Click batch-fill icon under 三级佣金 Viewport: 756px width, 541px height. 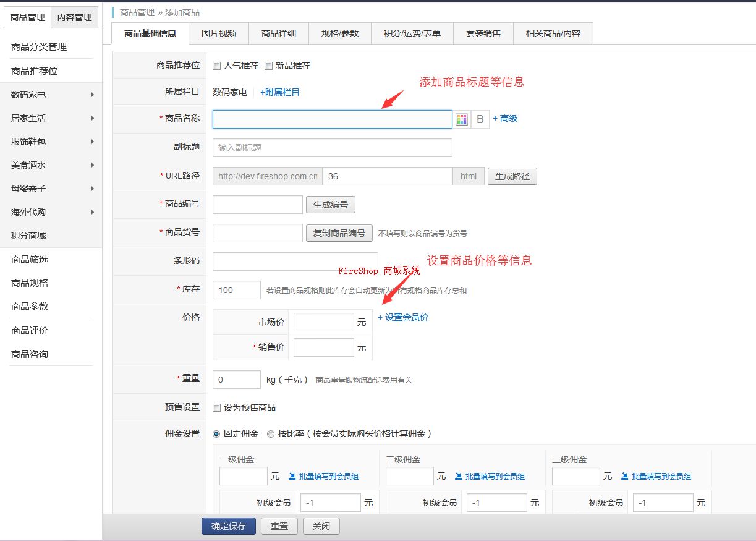pos(626,476)
